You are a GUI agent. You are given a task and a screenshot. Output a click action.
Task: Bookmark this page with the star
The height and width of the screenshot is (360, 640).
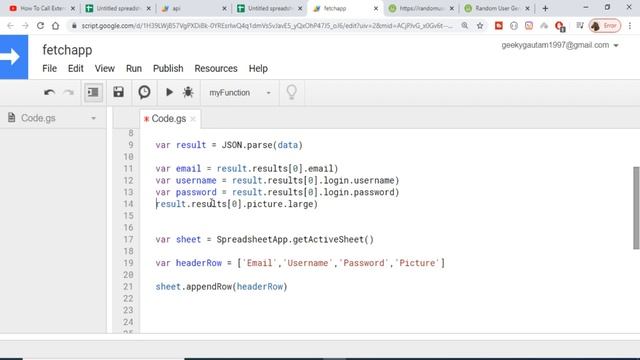[x=480, y=26]
